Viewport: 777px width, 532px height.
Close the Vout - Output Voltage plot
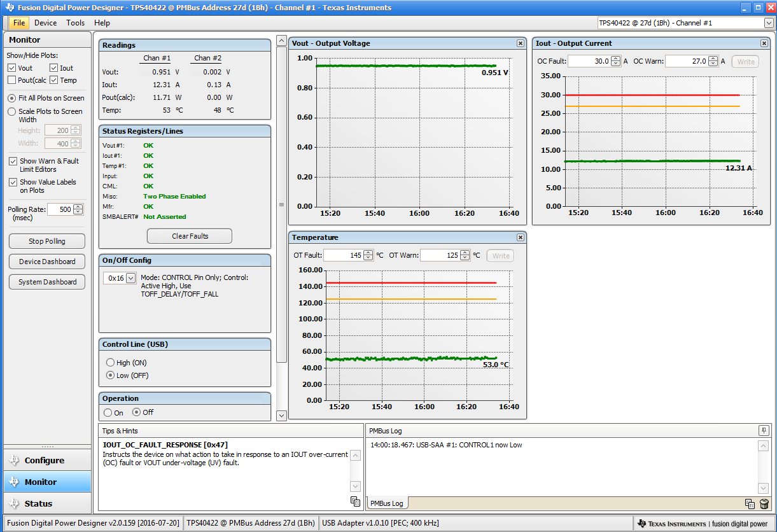(521, 43)
